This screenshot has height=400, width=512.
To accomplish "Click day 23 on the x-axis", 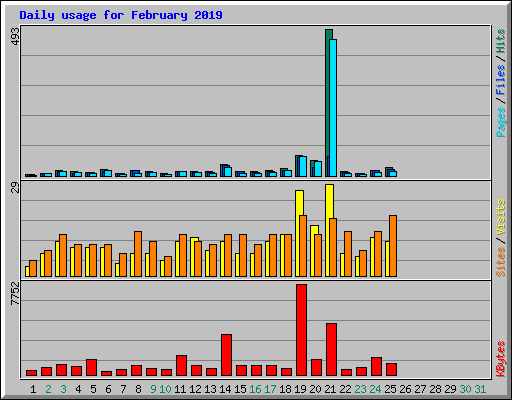I will point(360,389).
